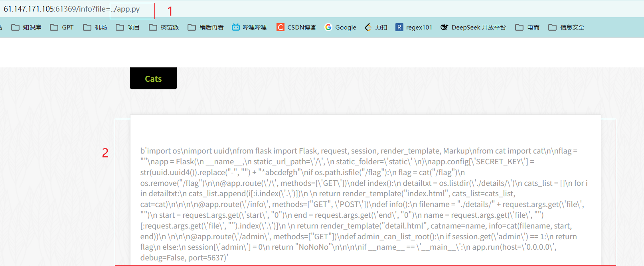Open the regex101 bookmark
This screenshot has height=266, width=644.
coord(414,27)
